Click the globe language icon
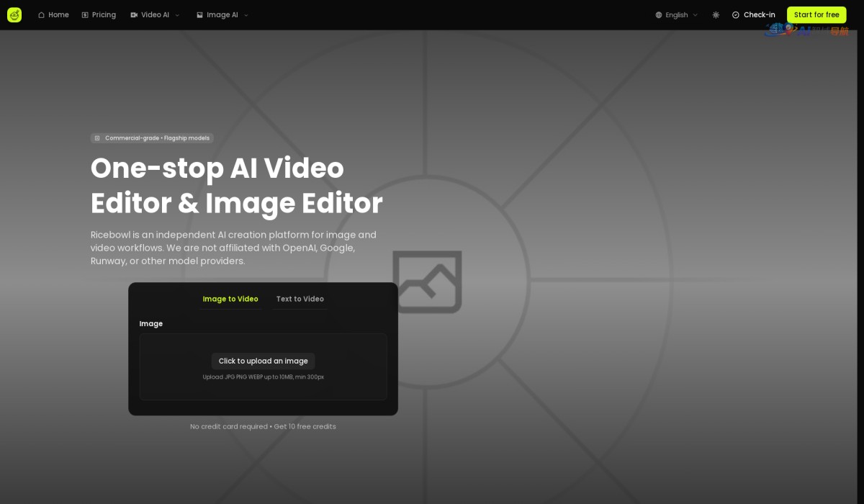 tap(658, 15)
